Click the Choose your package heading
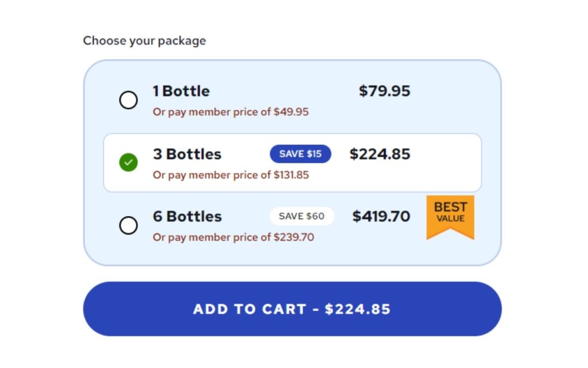Viewport: 588px width, 368px height. coord(144,41)
